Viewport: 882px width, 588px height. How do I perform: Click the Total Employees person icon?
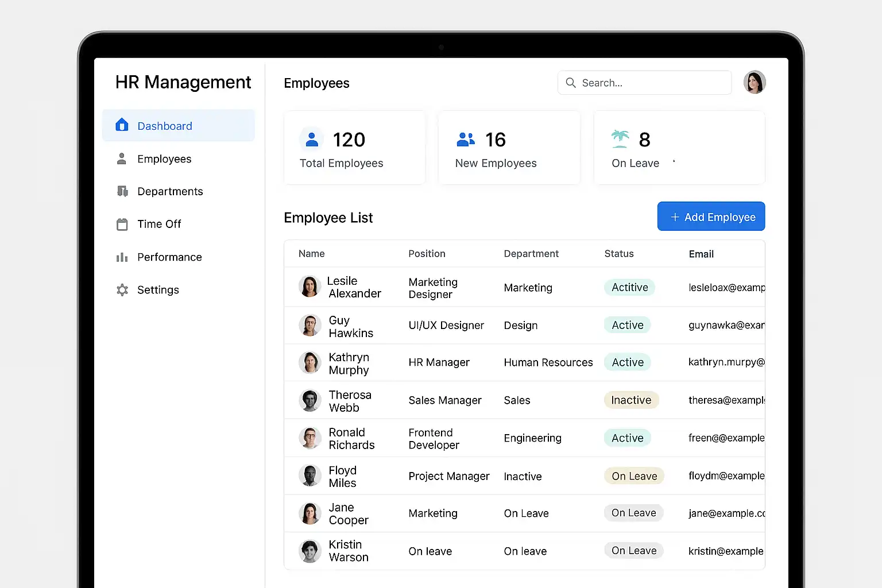coord(312,140)
